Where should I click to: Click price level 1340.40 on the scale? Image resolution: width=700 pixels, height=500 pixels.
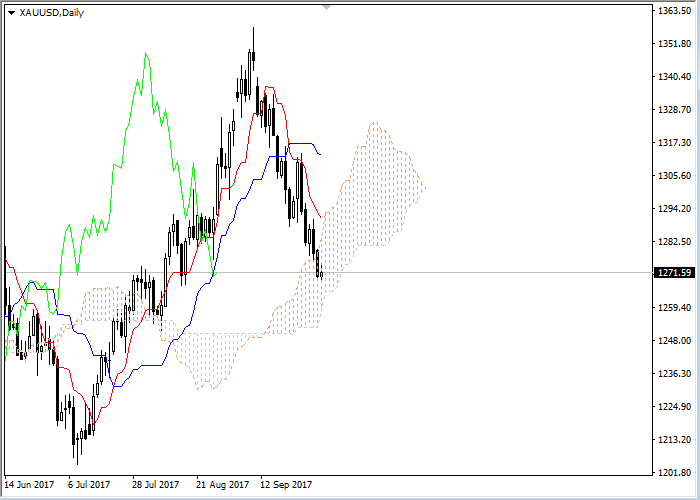(675, 77)
